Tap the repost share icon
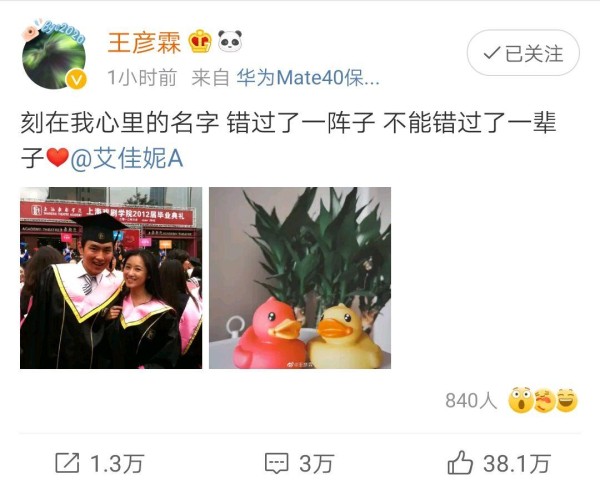This screenshot has width=600, height=490. coord(67,463)
